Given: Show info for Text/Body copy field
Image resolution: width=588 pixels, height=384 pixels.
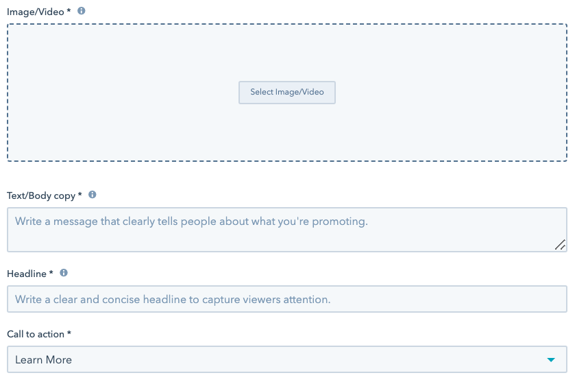Looking at the screenshot, I should click(x=93, y=195).
